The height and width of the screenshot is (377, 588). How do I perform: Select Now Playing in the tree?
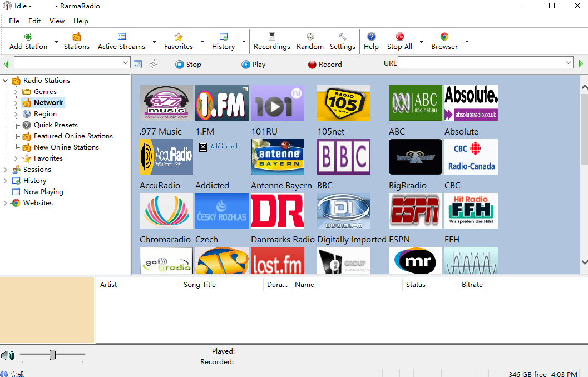[x=43, y=192]
